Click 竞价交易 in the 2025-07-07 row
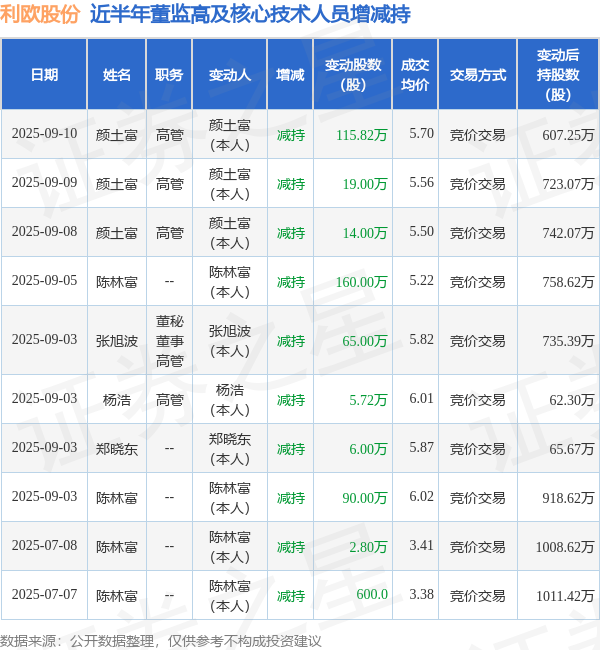This screenshot has width=600, height=650. (478, 595)
